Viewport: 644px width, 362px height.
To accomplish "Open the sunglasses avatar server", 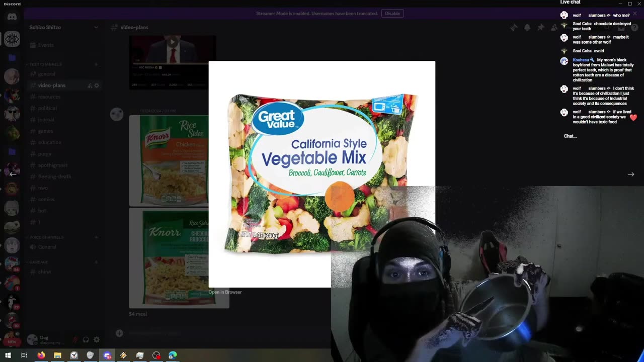I will (12, 115).
